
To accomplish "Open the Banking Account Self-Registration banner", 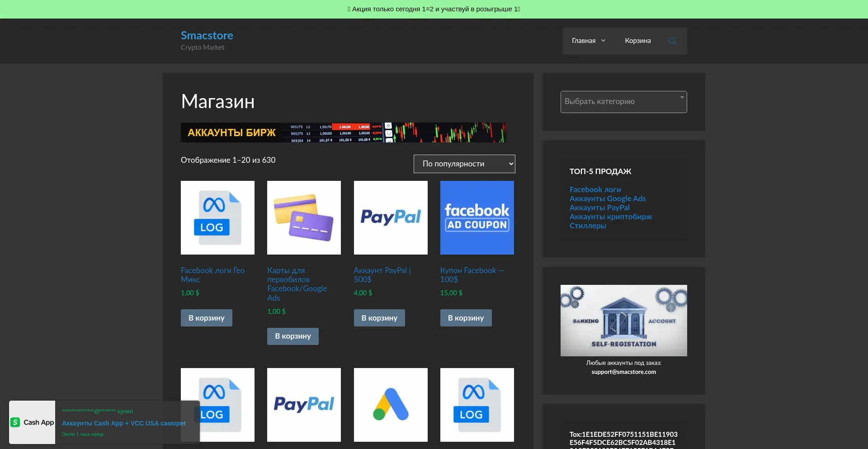I will (x=623, y=320).
